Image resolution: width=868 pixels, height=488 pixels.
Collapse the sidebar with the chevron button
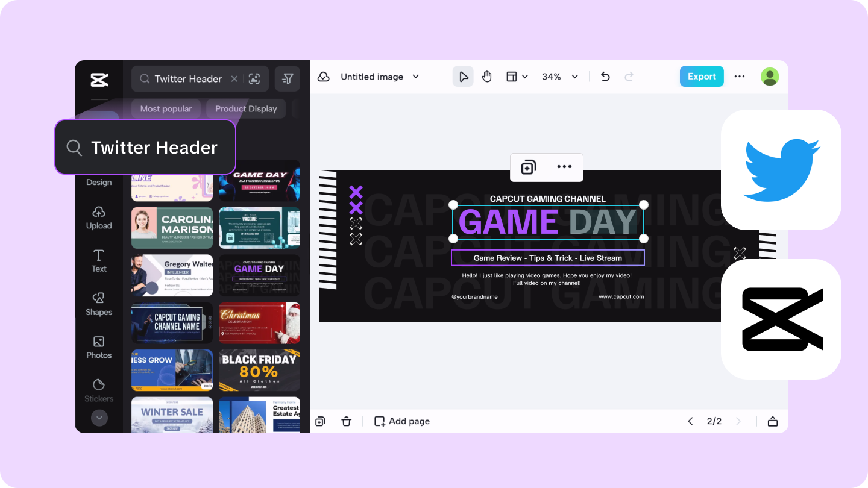99,418
